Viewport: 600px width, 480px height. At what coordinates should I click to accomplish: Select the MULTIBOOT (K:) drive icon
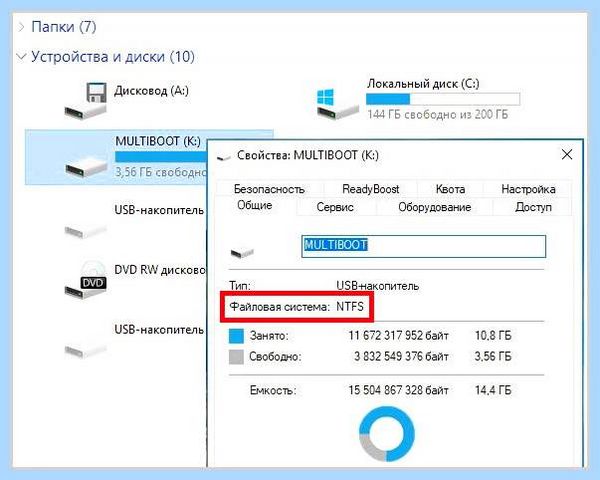click(86, 167)
